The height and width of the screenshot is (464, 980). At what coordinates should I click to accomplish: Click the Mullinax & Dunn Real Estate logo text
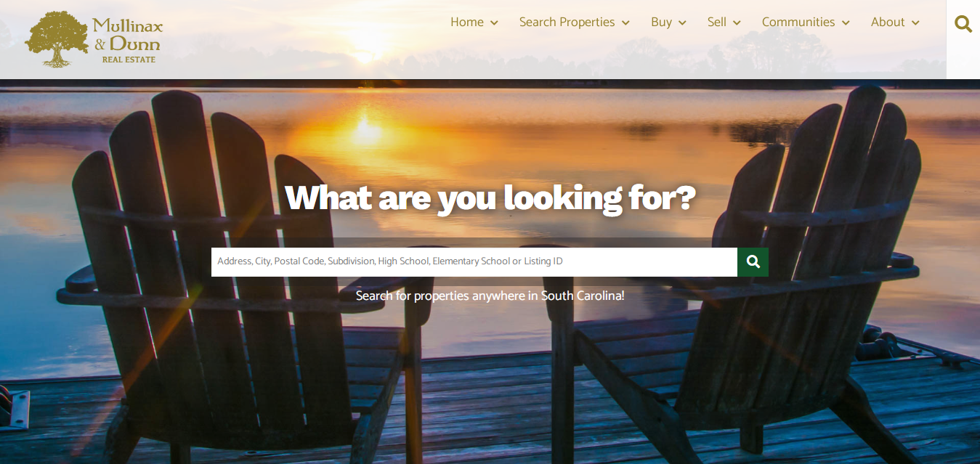(x=127, y=41)
